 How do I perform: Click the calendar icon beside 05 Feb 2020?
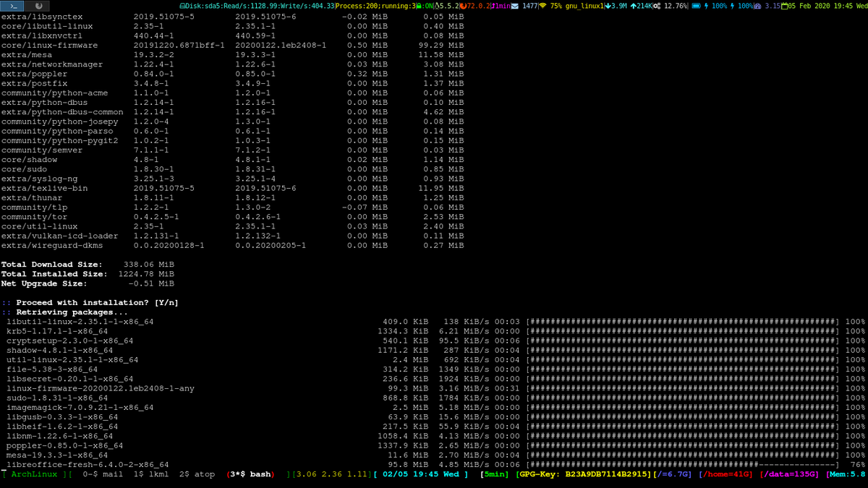785,6
